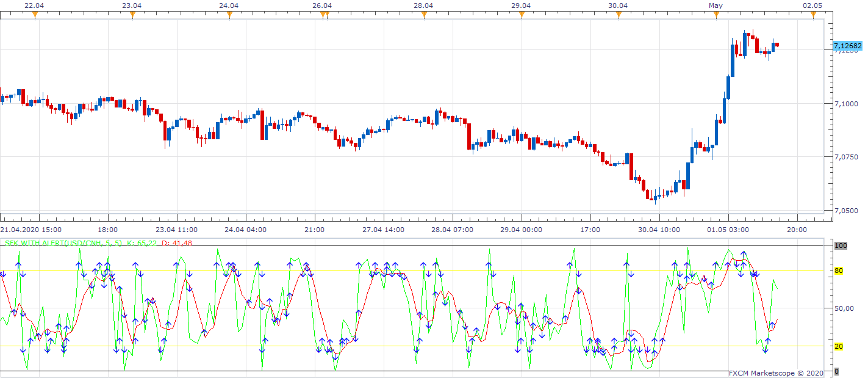Viewport: 868px width, 378px height.
Task: Click the orange day marker under 23.04
Action: [x=132, y=15]
